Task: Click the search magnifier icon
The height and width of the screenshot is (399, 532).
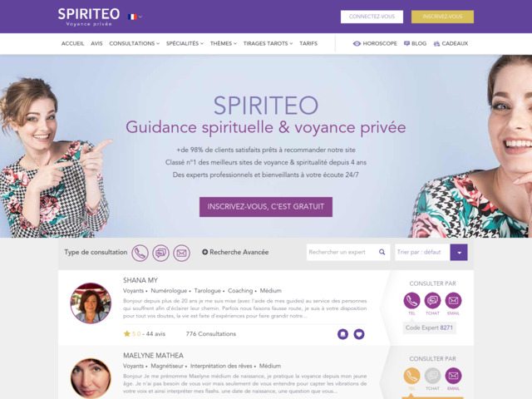Action: 382,252
